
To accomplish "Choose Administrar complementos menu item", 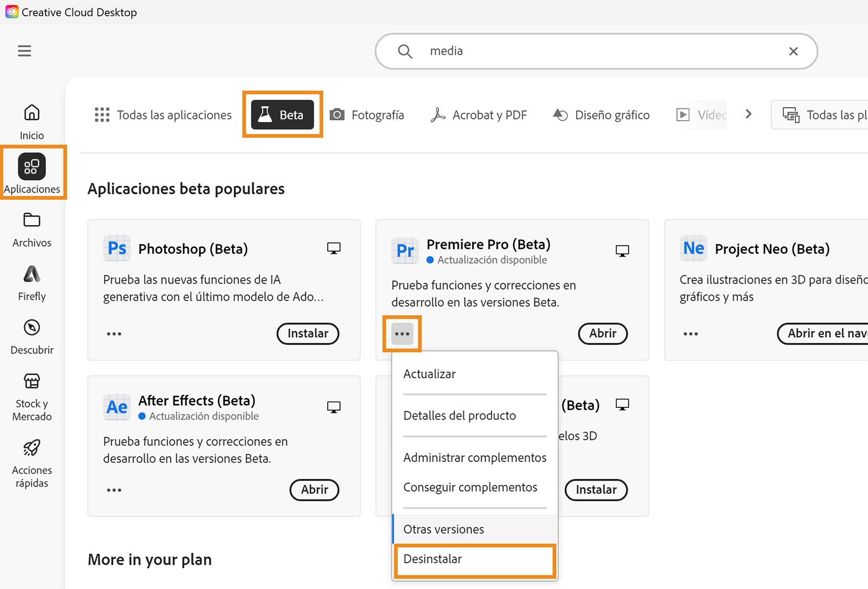I will [475, 457].
